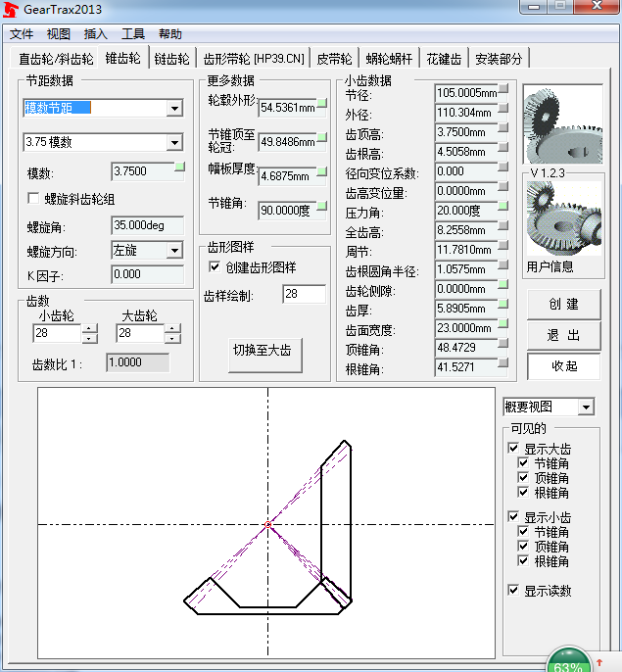Enable 螺旋斜齿轮组 checkbox
622x672 pixels.
pos(33,199)
